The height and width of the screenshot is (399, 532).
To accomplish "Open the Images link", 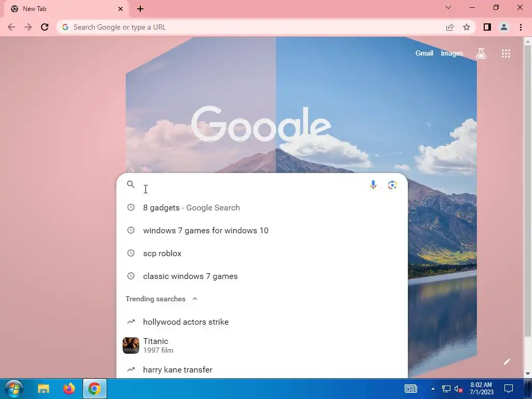I will [451, 54].
